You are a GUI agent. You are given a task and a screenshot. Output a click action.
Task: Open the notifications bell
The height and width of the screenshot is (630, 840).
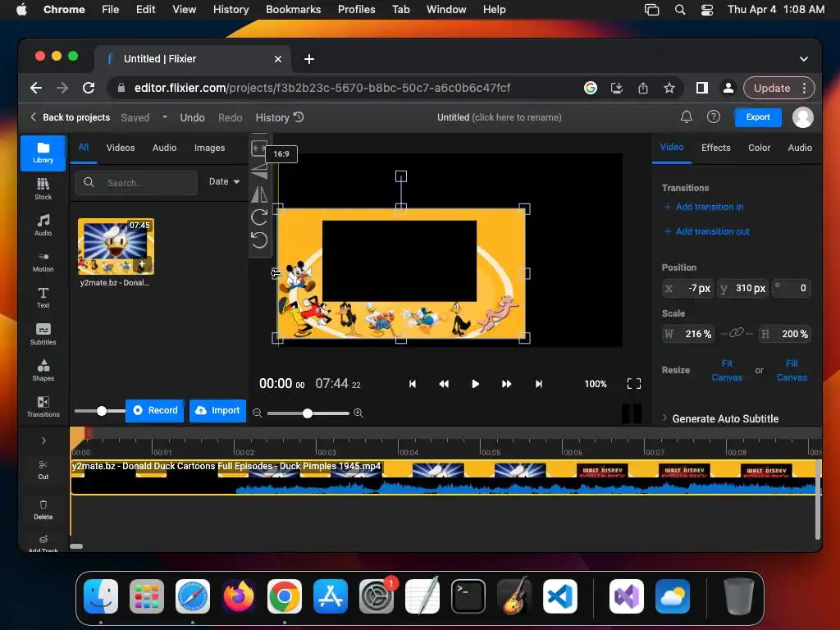[687, 116]
